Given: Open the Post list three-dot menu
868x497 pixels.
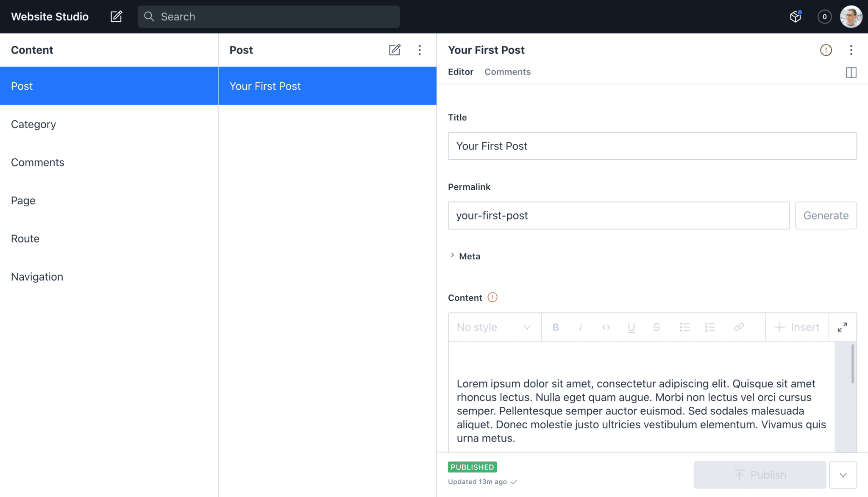Looking at the screenshot, I should (420, 50).
